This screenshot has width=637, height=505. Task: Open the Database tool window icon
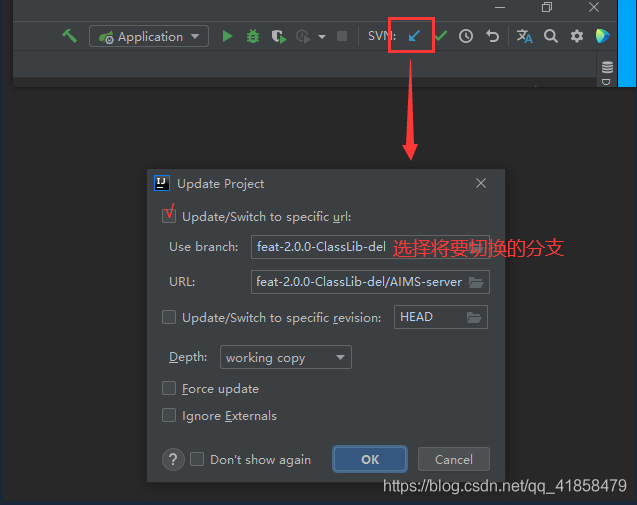607,67
